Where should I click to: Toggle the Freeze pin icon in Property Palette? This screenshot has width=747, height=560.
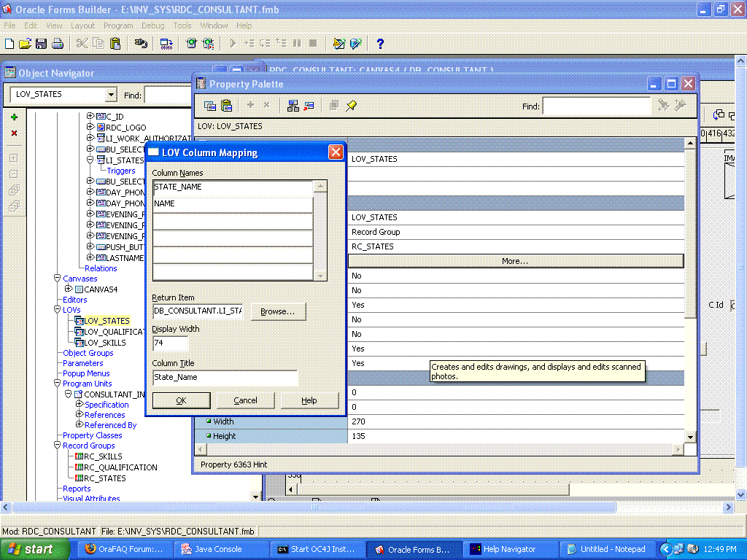[352, 106]
